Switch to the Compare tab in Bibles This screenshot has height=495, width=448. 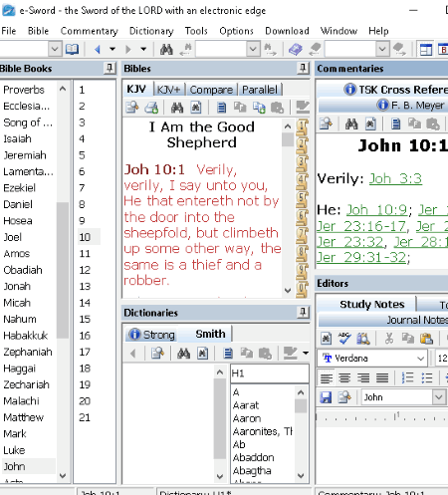[211, 90]
